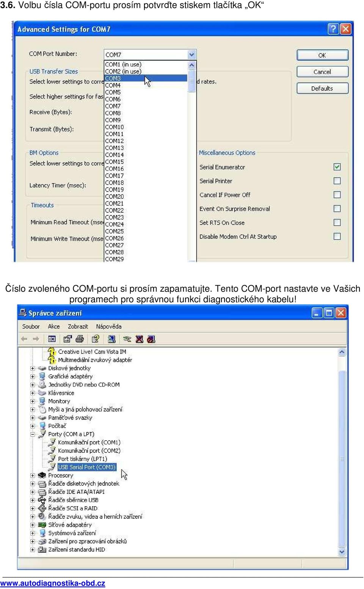The height and width of the screenshot is (589, 364).
Task: Click the COM list scrollbar up arrow
Action: [192, 65]
